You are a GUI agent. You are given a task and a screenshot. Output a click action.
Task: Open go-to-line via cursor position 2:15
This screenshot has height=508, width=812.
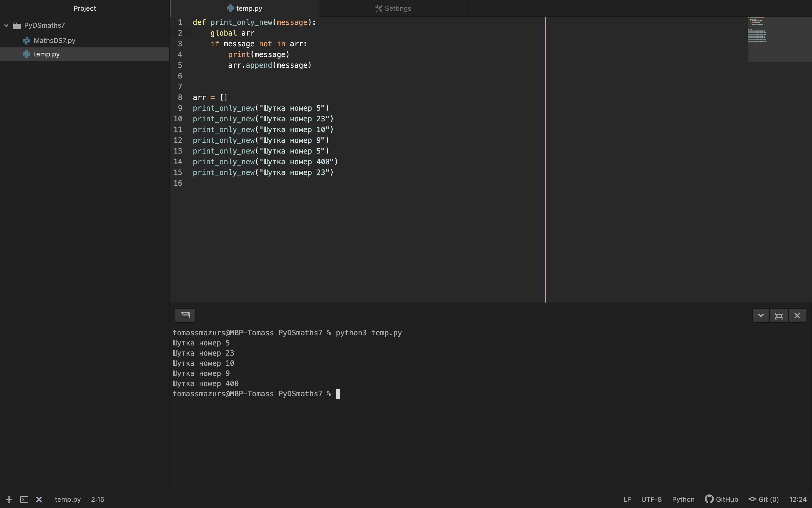(x=98, y=499)
